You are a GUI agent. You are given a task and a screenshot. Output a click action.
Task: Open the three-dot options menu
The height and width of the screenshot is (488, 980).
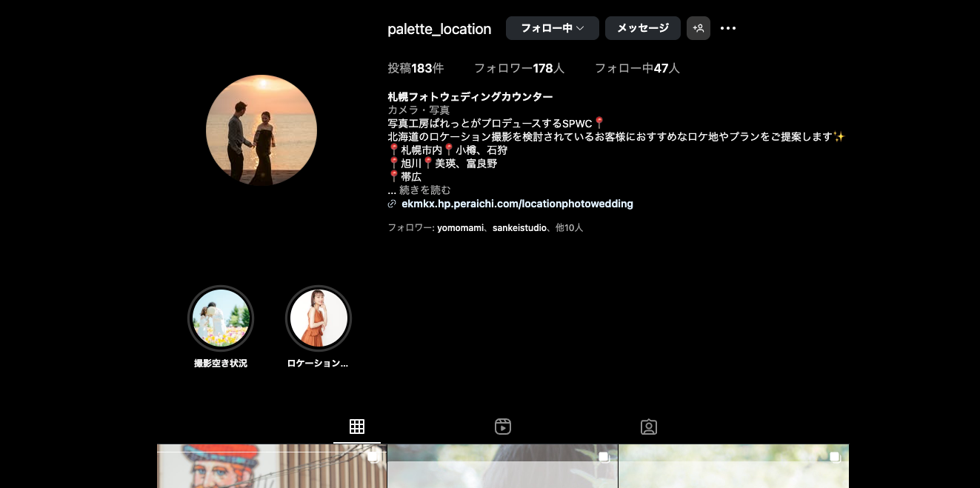[x=728, y=28]
